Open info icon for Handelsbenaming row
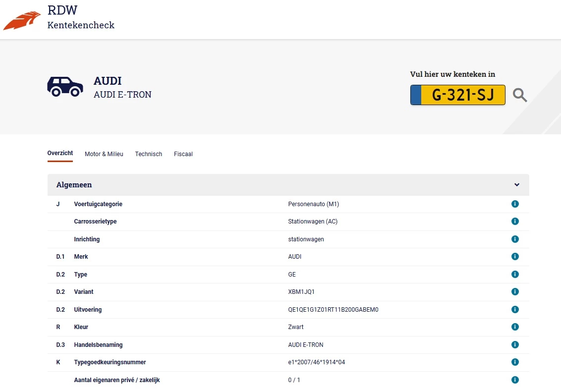The image size is (561, 392). 515,344
